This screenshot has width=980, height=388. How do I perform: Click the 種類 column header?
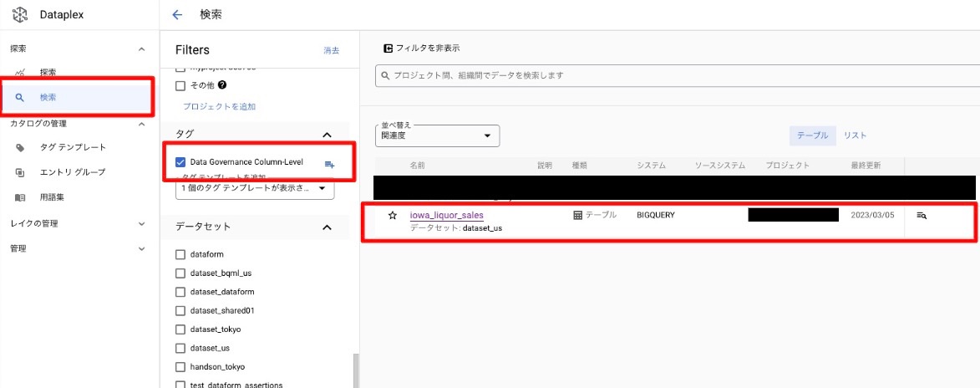click(579, 166)
